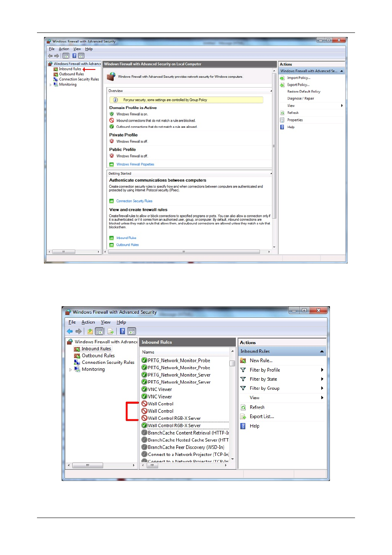392x555 pixels.
Task: Click the funnel icon beside Filter by Group
Action: [x=243, y=388]
